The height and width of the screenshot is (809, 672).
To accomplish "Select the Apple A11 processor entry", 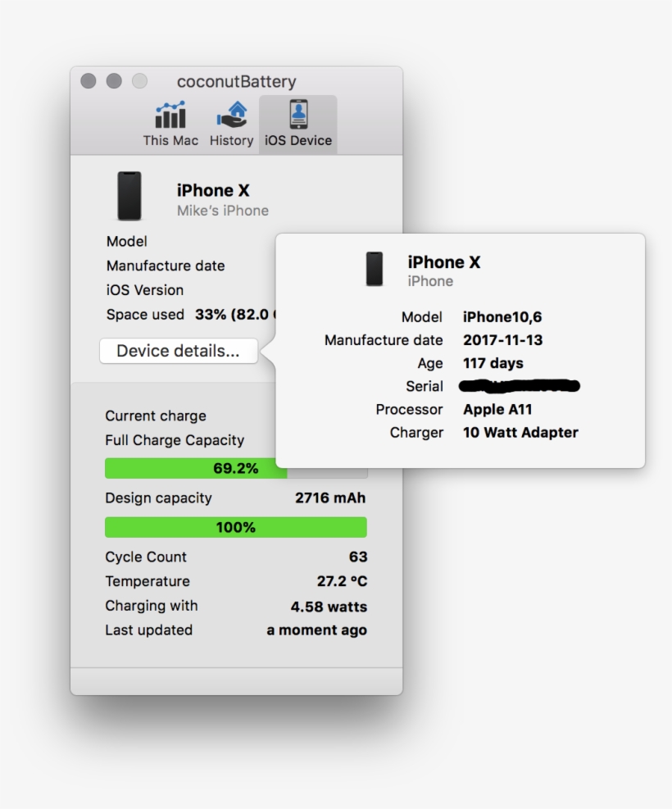I will 497,409.
